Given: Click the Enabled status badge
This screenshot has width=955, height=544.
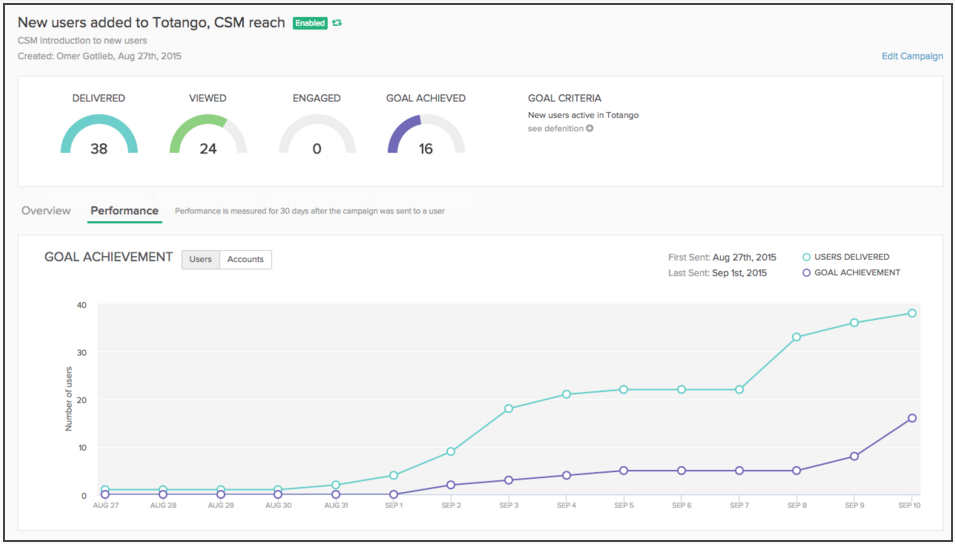Looking at the screenshot, I should coord(310,23).
